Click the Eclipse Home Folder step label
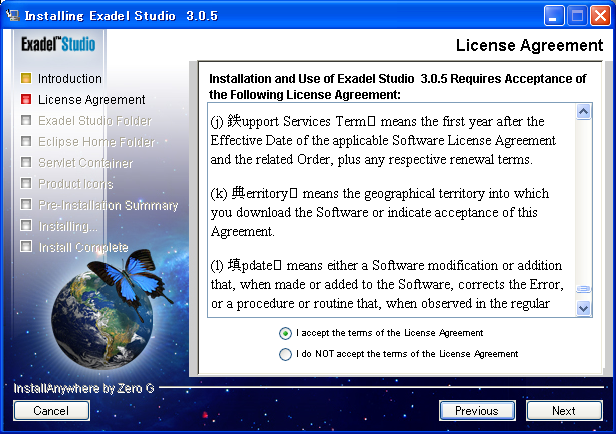Image resolution: width=616 pixels, height=434 pixels. point(96,142)
